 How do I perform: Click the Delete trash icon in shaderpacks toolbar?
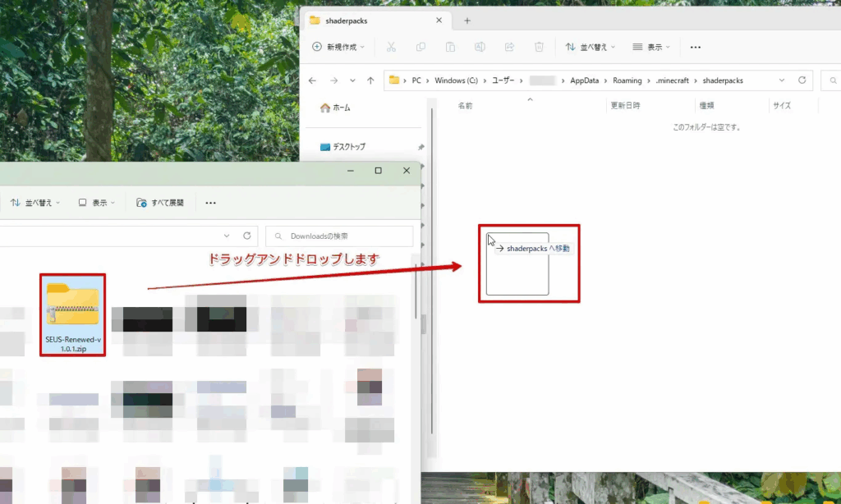coord(539,48)
